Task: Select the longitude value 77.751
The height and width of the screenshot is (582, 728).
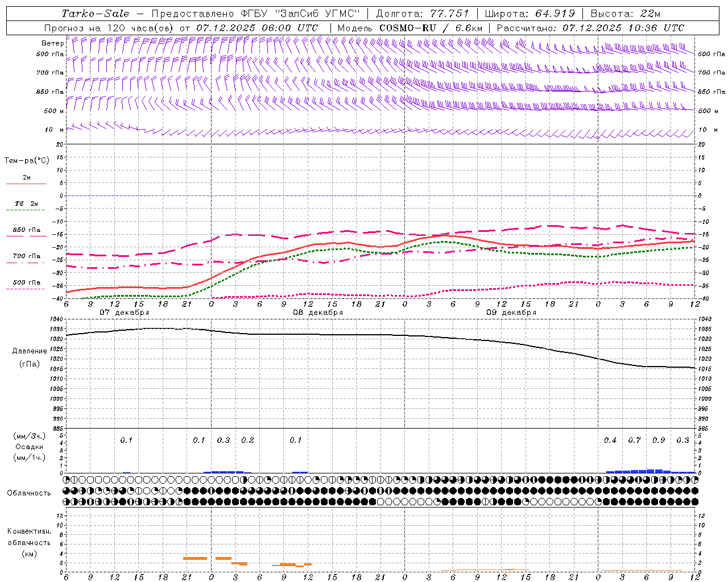Action: pos(450,14)
